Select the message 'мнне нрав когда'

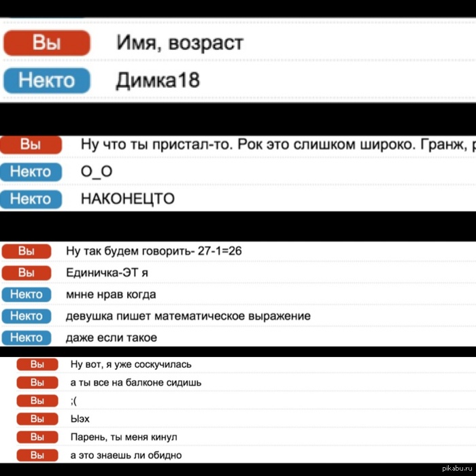pyautogui.click(x=111, y=294)
